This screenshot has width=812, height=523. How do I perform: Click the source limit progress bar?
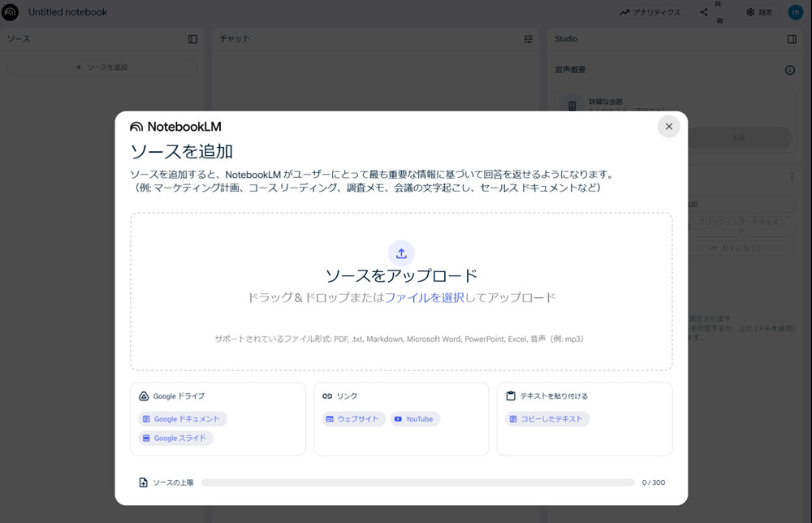tap(419, 482)
